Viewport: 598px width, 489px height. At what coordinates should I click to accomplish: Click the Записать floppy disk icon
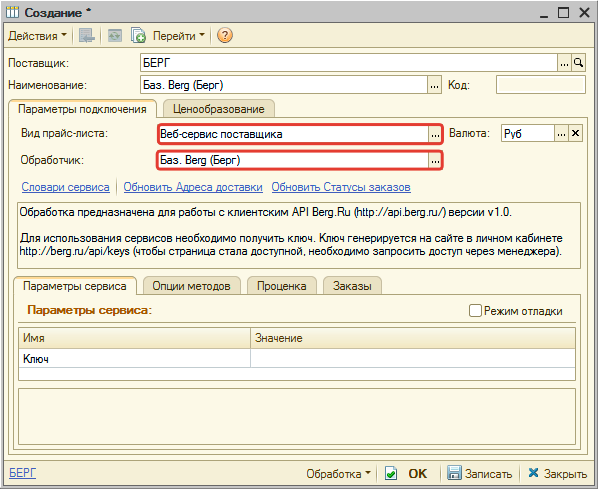coord(454,473)
